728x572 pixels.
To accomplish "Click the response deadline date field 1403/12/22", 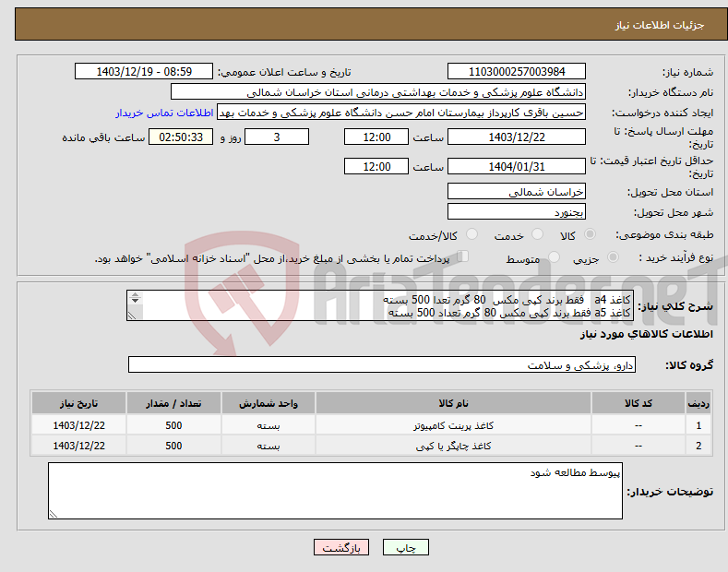I will [x=517, y=137].
